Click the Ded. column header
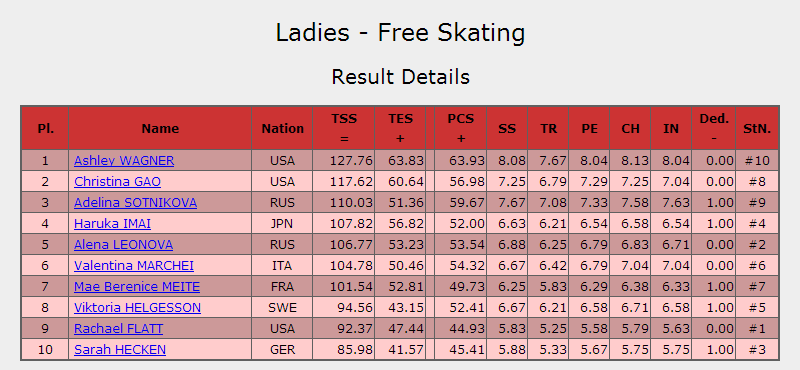Image resolution: width=800 pixels, height=370 pixels. coord(714,128)
